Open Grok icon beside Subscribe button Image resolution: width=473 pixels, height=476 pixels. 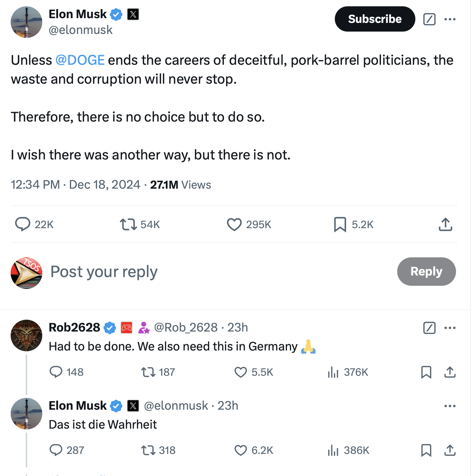coord(429,19)
